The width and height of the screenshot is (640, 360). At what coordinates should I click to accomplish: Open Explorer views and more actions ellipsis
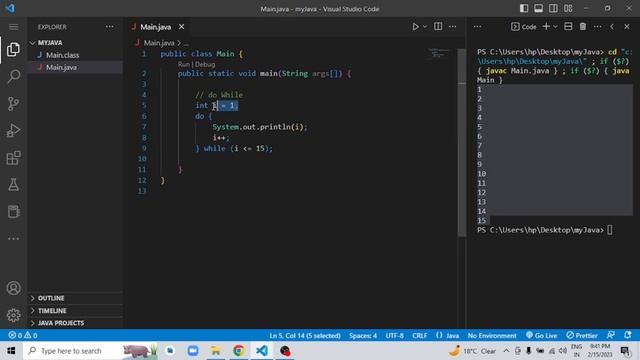109,27
